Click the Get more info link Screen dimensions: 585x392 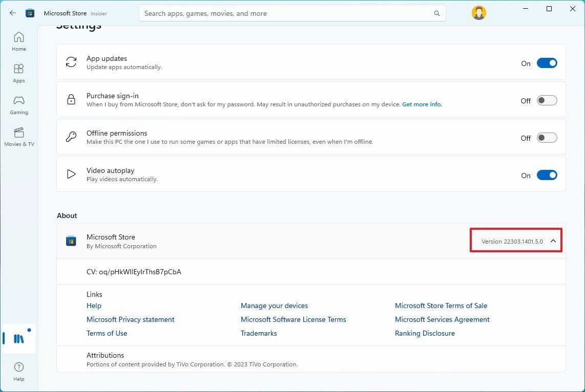coord(422,104)
